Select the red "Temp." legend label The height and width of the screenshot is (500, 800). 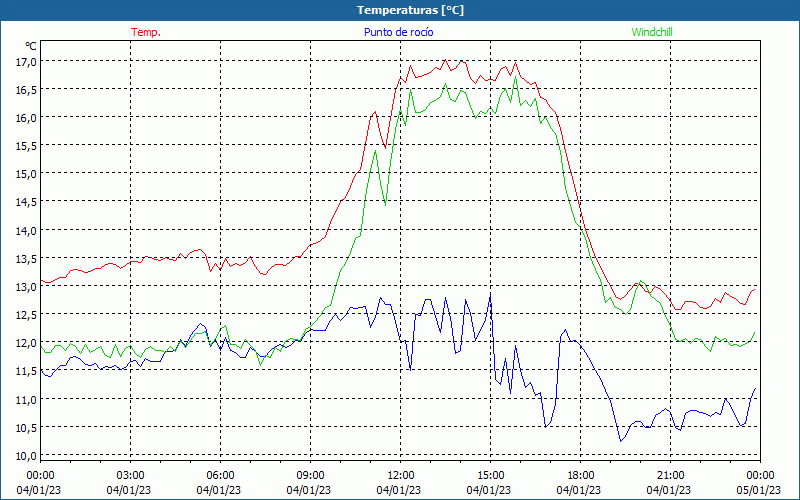pyautogui.click(x=146, y=32)
